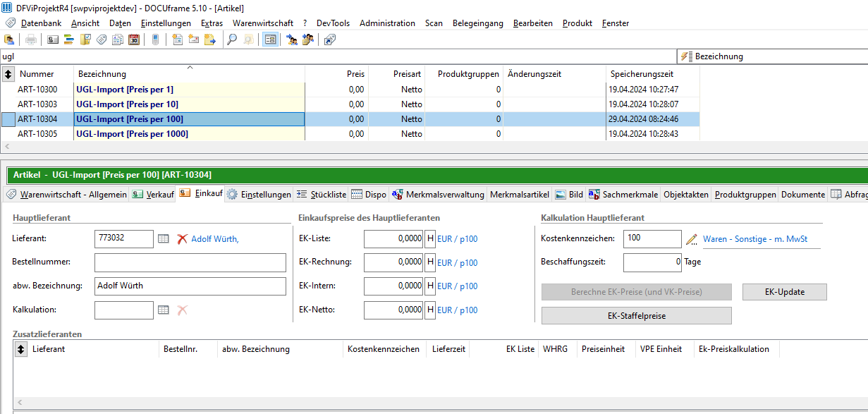
Task: Click the linked window toolbar icon
Action: 330,39
